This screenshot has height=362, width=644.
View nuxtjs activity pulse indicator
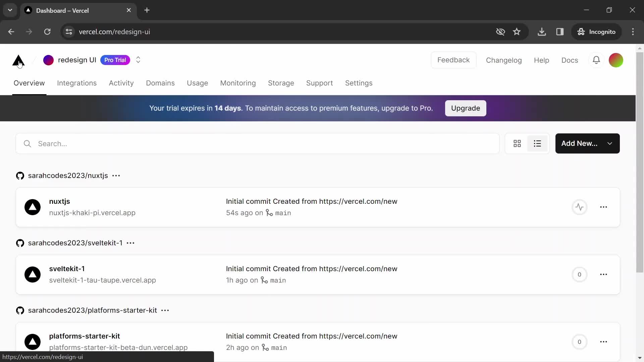click(x=579, y=207)
